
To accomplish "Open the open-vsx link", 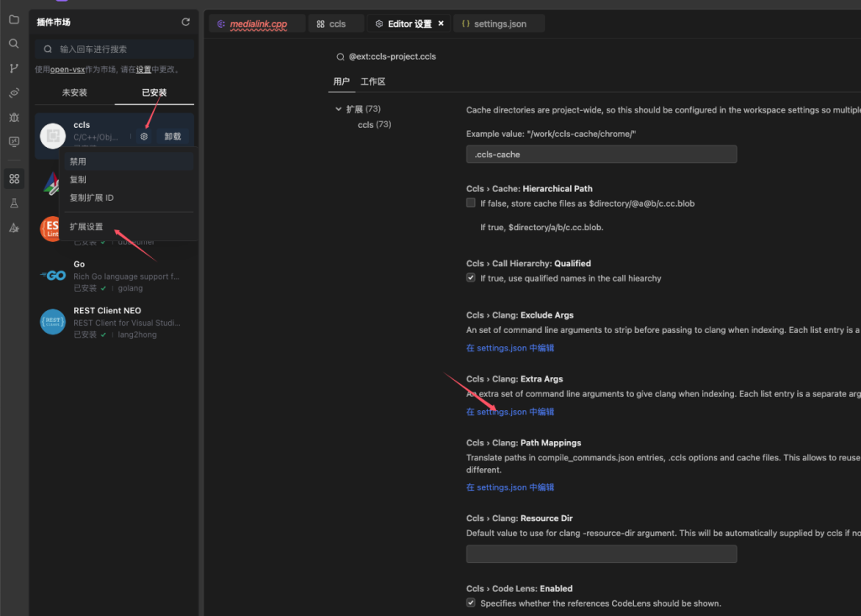I will 67,70.
